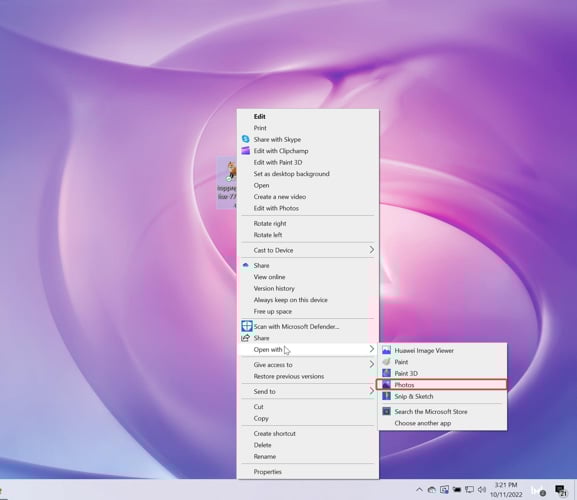The width and height of the screenshot is (577, 500).
Task: Click the Share entry with arrow-box icon
Action: tap(308, 338)
